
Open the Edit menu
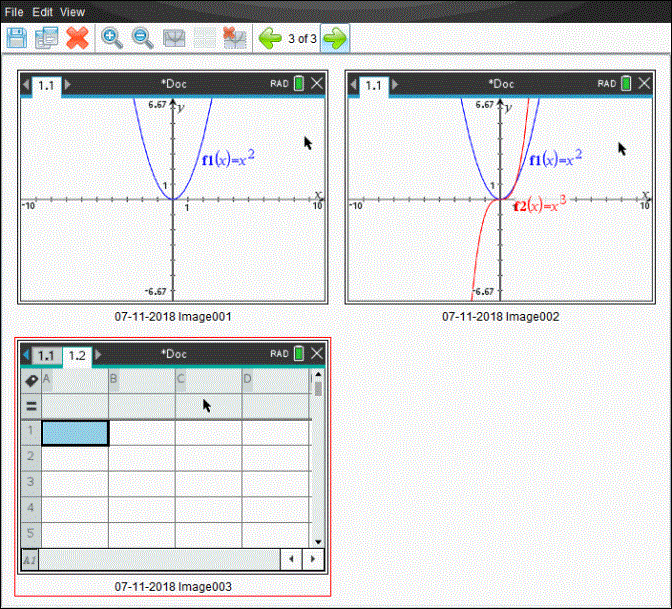[x=42, y=12]
